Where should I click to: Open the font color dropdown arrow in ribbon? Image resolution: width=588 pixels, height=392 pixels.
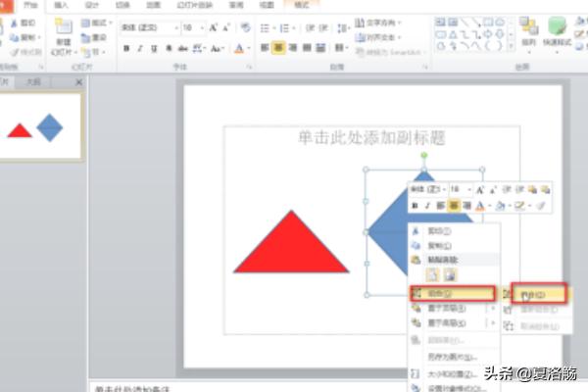(x=249, y=48)
